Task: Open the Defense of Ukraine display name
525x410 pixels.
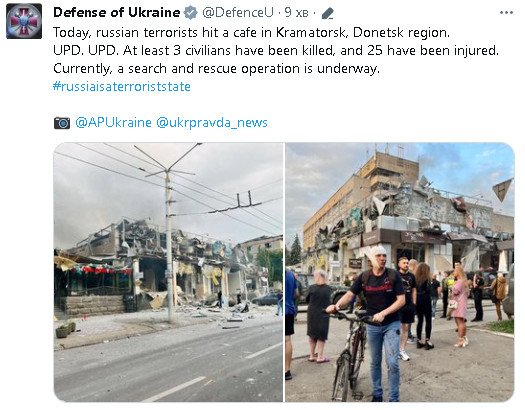Action: pos(117,13)
